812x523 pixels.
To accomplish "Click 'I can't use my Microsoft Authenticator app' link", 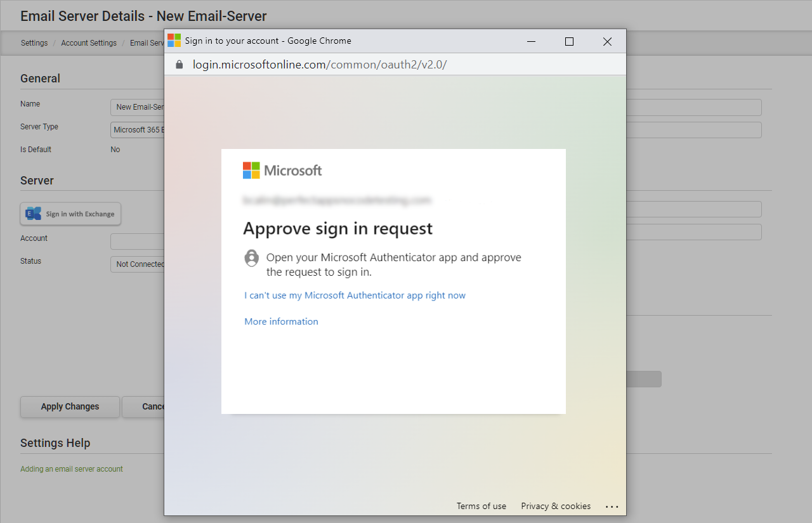I will click(355, 295).
